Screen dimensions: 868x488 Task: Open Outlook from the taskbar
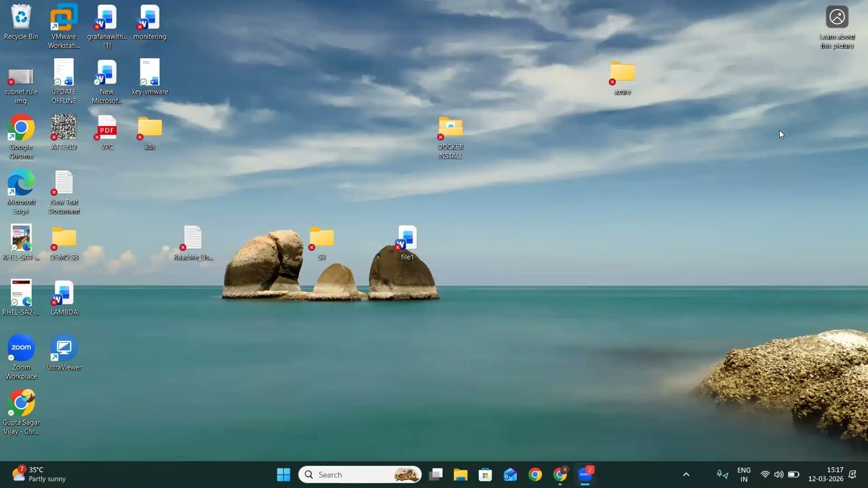pos(510,474)
